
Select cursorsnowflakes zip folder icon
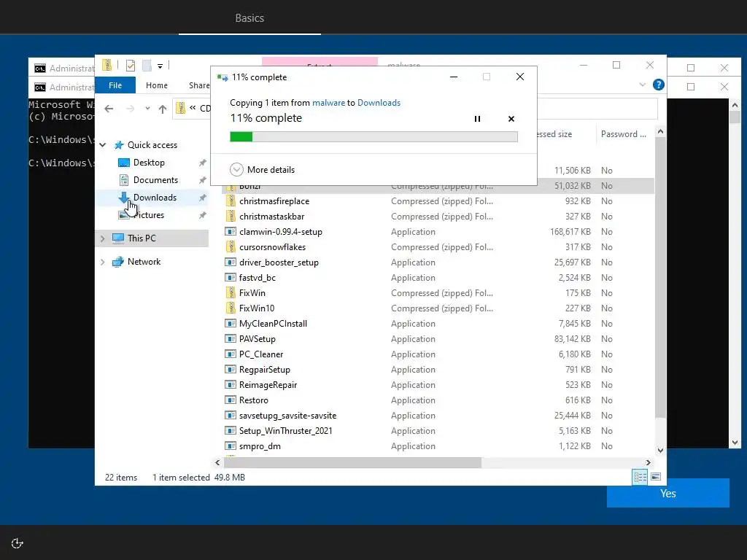click(x=231, y=246)
